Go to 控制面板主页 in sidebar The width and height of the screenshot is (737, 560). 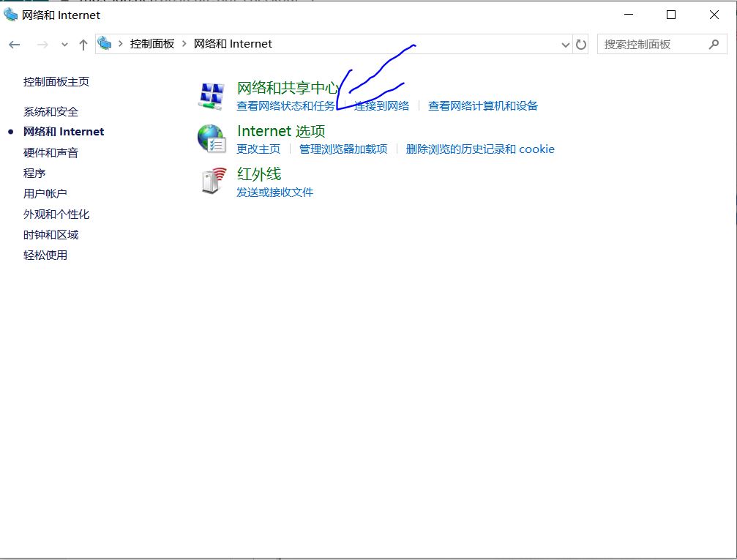pos(56,82)
